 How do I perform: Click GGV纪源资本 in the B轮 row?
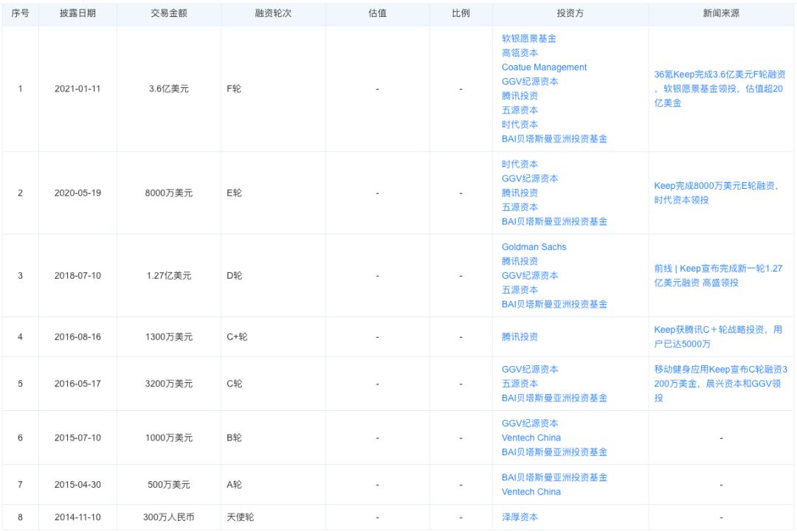coord(530,424)
